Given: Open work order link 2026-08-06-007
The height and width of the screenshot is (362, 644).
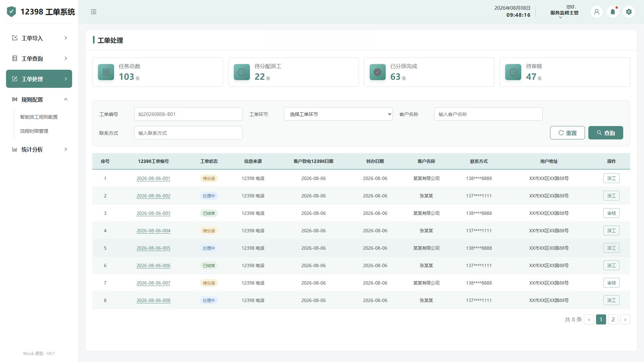Looking at the screenshot, I should (153, 283).
